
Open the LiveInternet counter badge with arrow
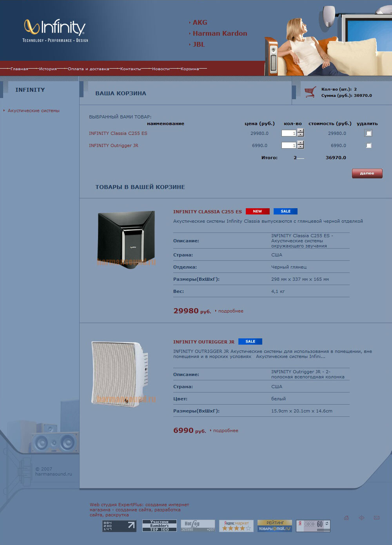point(119,526)
